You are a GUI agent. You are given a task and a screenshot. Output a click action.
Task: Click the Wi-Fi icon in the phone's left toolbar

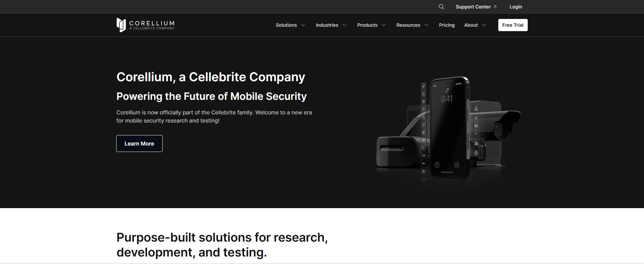click(x=424, y=109)
